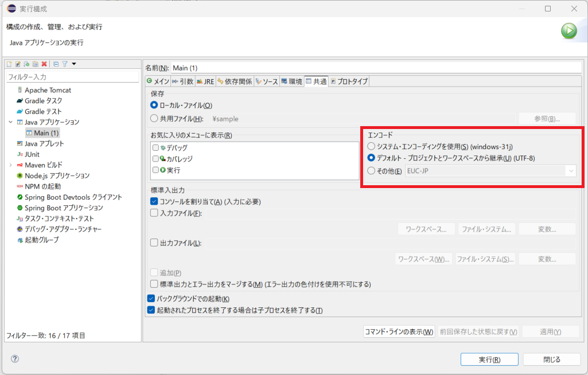
Task: Click the green Run arrow in the banner
Action: tap(568, 30)
